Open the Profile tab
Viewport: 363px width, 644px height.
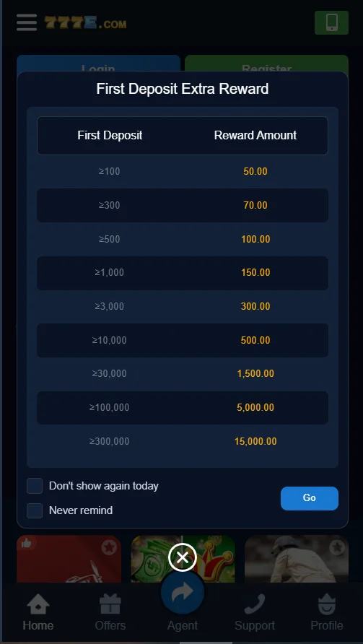327,612
